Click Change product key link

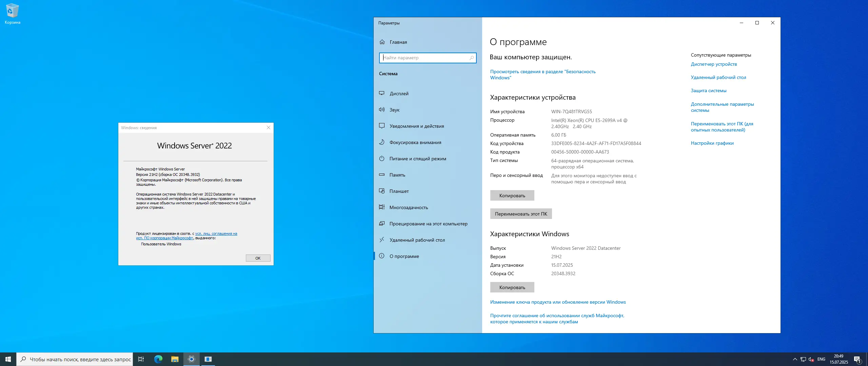tap(558, 302)
